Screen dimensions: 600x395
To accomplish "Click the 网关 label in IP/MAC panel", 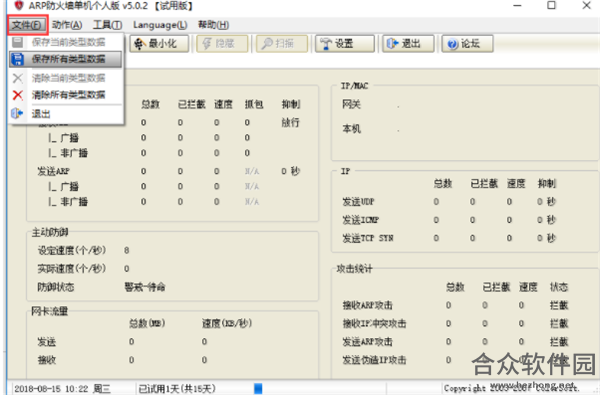I will (x=352, y=104).
